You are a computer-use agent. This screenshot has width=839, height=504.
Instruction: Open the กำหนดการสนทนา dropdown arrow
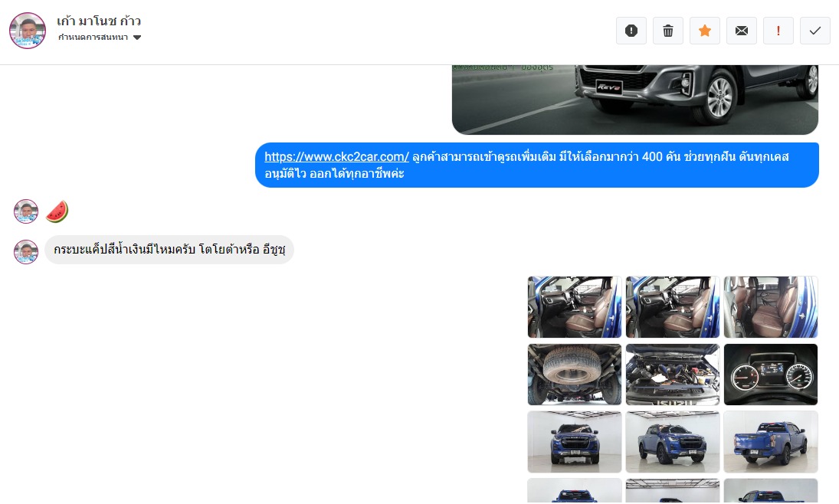tap(137, 38)
